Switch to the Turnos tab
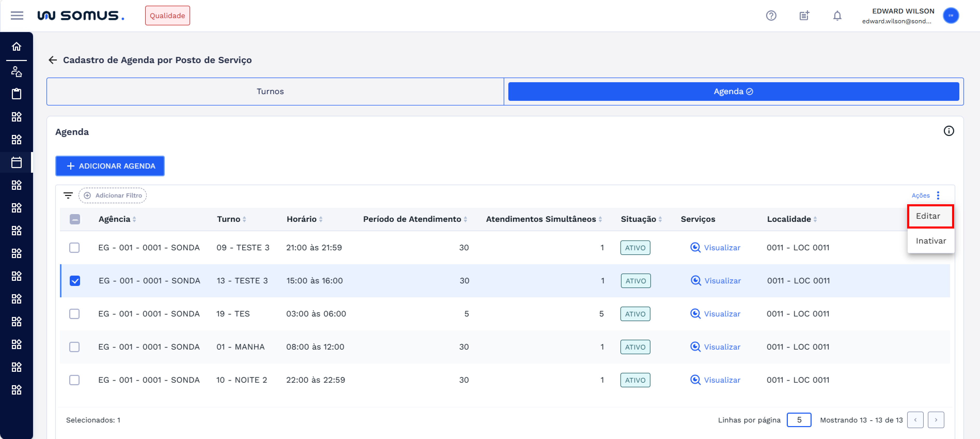This screenshot has width=980, height=439. coord(270,91)
